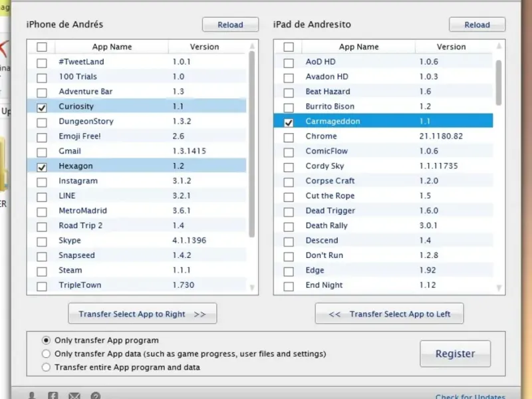Image resolution: width=532 pixels, height=399 pixels.
Task: Uncheck the Carmageddon app checkbox
Action: click(x=289, y=122)
